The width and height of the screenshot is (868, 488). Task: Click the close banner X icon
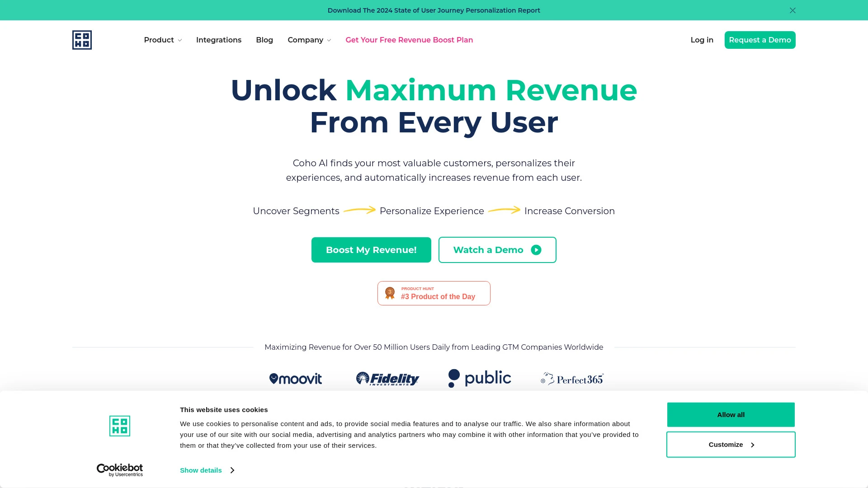[793, 10]
